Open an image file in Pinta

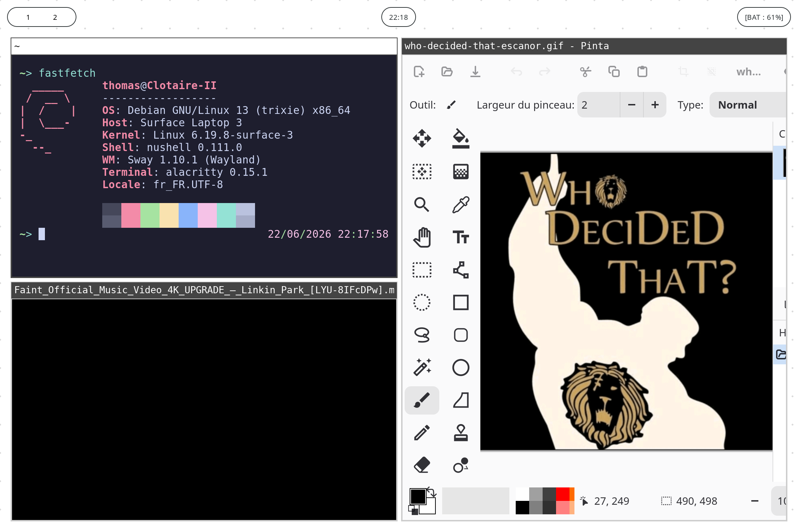tap(447, 72)
